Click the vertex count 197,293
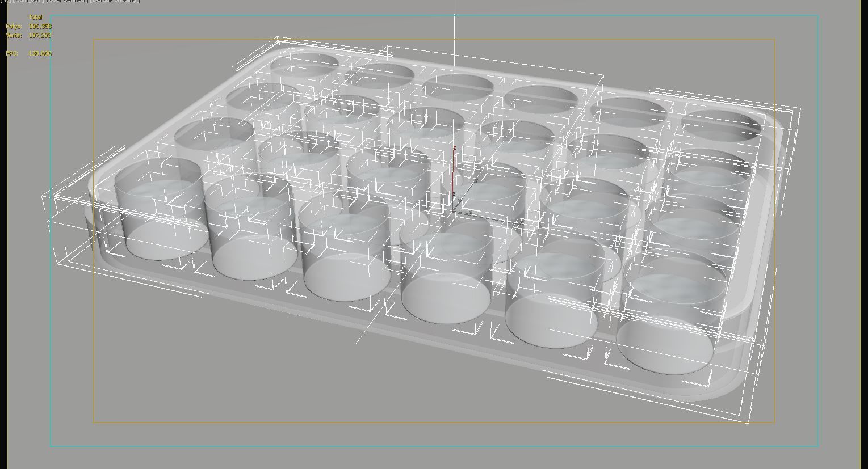The width and height of the screenshot is (868, 469). pos(40,35)
